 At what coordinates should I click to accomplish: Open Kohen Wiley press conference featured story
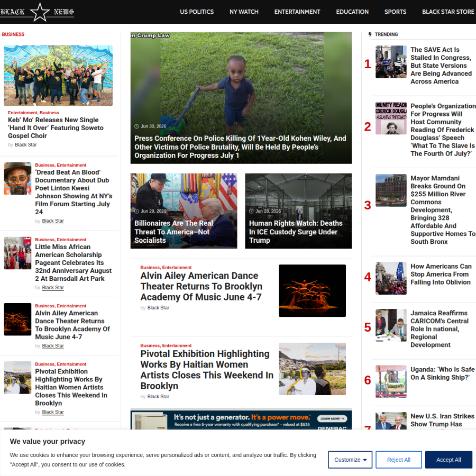240,147
